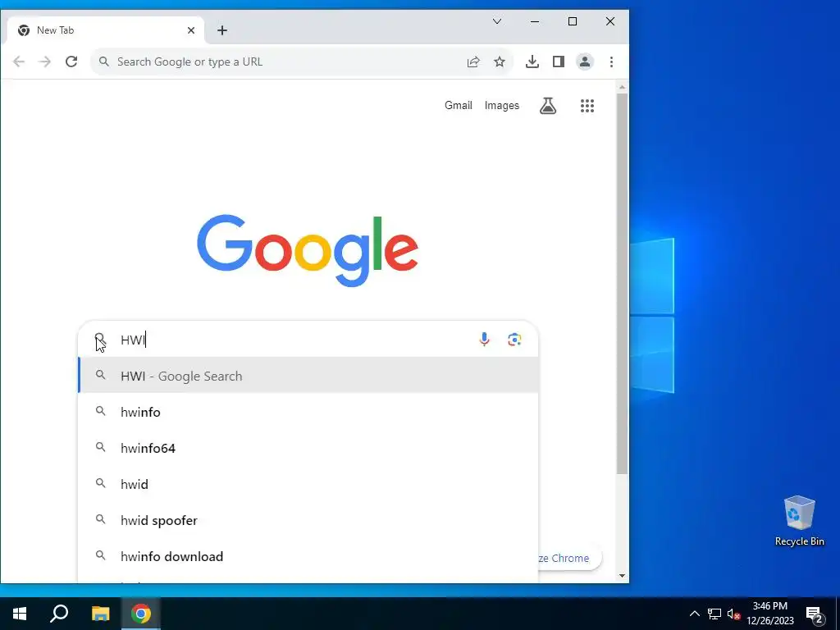Start voice search with the microphone icon
The image size is (840, 630).
tap(484, 339)
